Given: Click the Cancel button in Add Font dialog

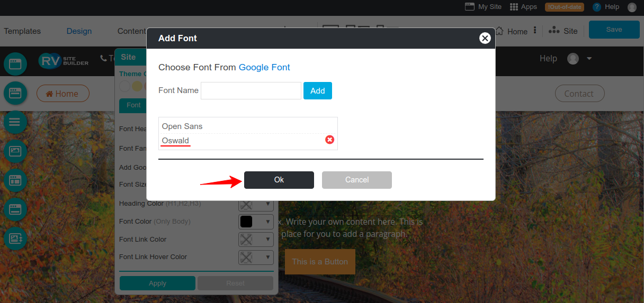Looking at the screenshot, I should click(x=357, y=180).
